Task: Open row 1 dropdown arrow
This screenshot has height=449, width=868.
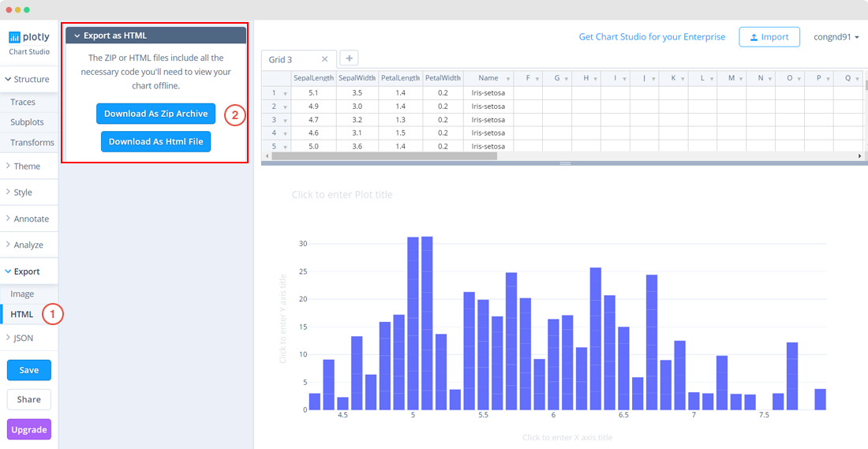Action: [285, 94]
